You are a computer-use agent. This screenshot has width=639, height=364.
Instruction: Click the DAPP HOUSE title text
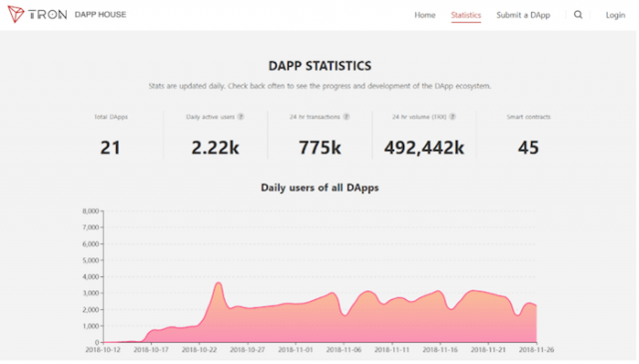pyautogui.click(x=100, y=14)
